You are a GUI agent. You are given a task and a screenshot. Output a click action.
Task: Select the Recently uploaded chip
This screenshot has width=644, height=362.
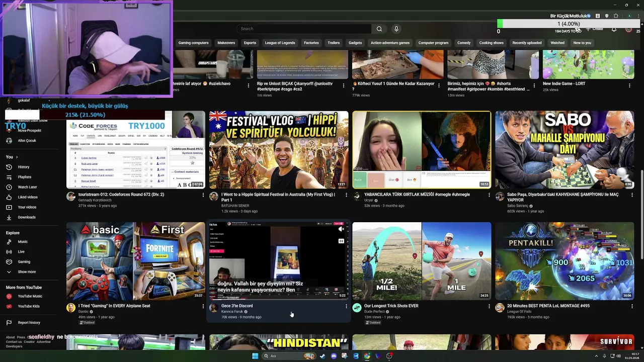[x=527, y=43]
